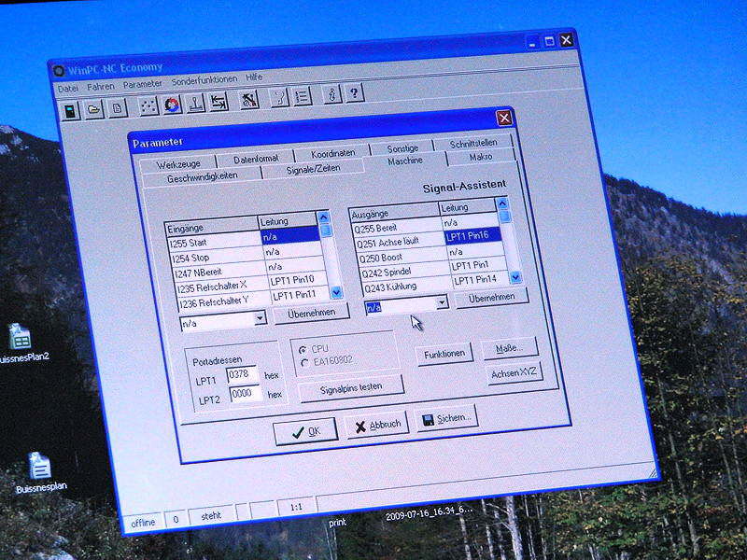
Task: Click the LPT2 port address field
Action: pos(246,393)
